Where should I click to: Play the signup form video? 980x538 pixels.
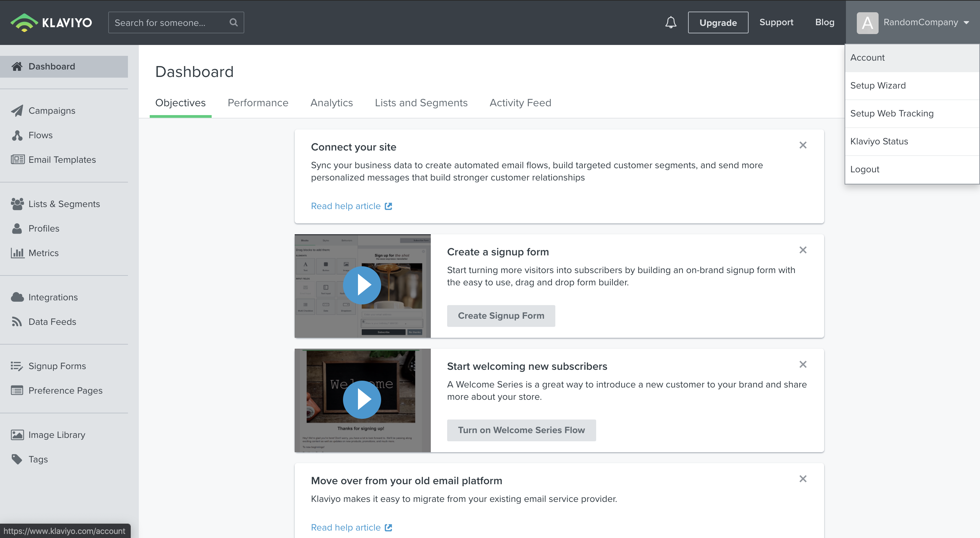(x=362, y=285)
